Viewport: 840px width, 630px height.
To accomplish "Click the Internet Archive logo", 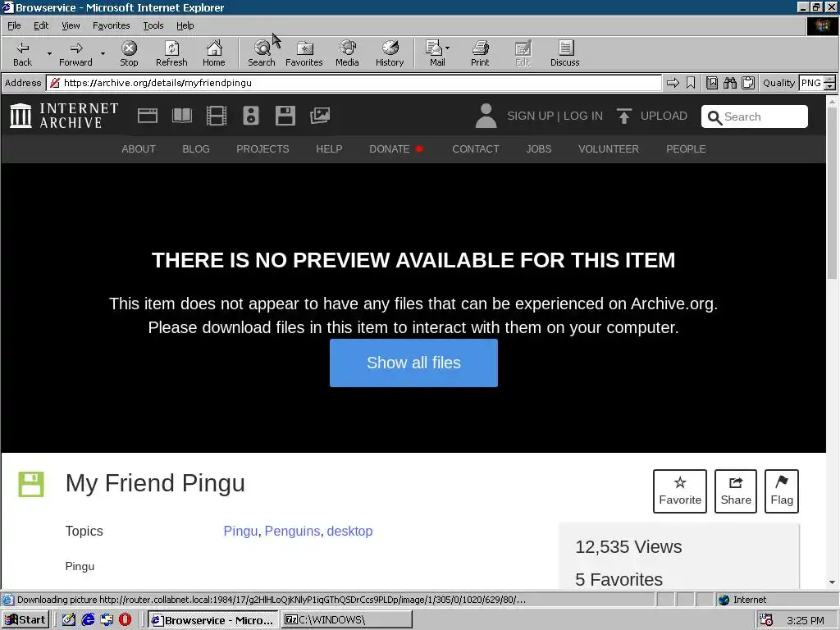I will pos(64,116).
